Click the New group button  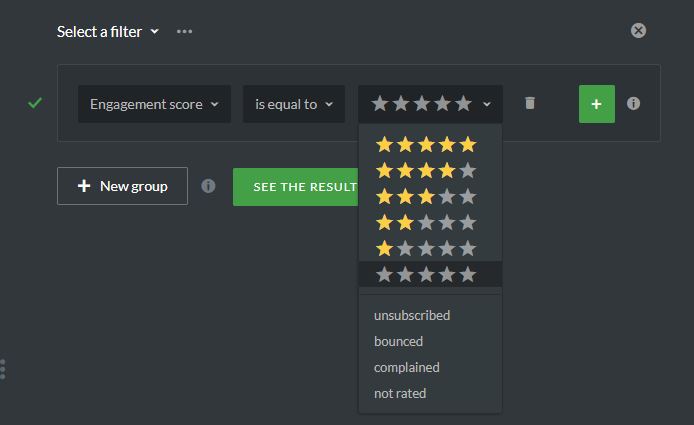click(122, 186)
